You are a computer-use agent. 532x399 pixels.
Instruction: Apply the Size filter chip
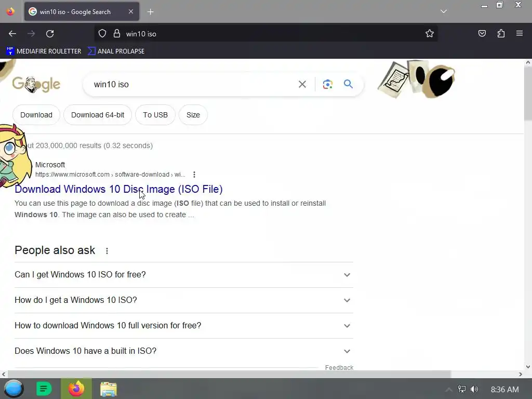pyautogui.click(x=193, y=115)
